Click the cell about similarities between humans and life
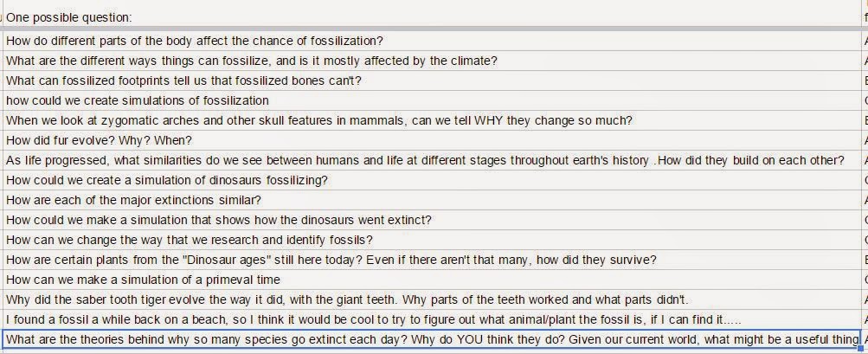The image size is (868, 354). point(433,161)
